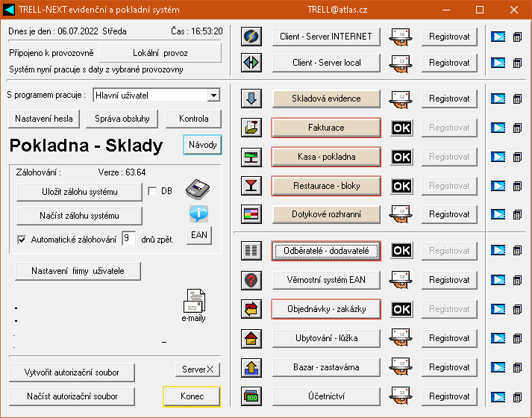Click the up arrow icon for Bazar - zastavárna

(x=251, y=367)
